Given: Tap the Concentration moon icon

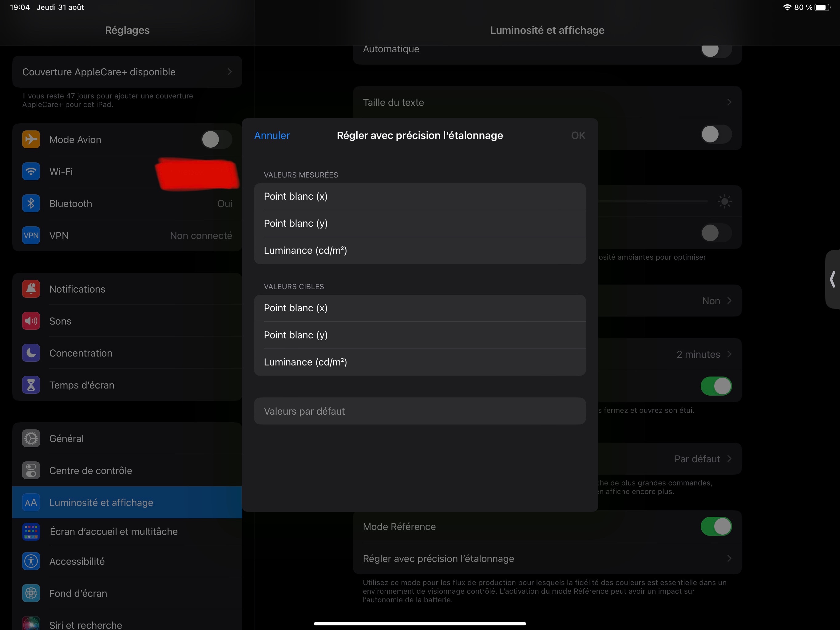Looking at the screenshot, I should click(31, 353).
